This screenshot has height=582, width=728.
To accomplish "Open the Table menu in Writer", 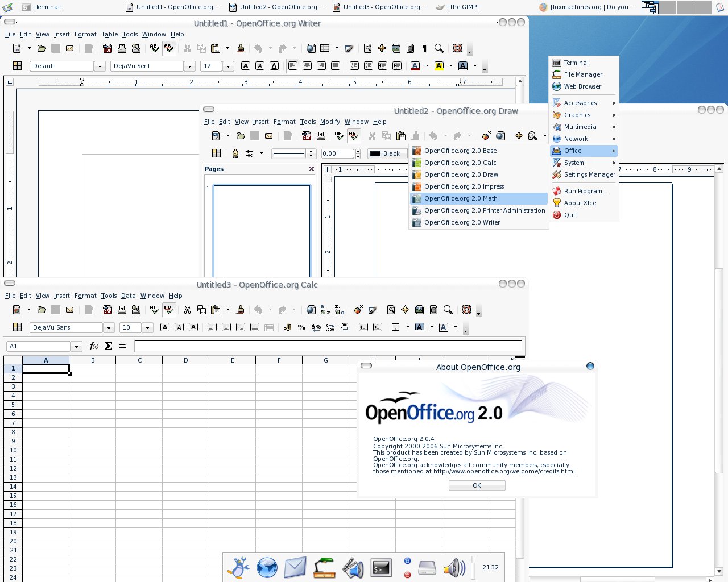I will (110, 34).
